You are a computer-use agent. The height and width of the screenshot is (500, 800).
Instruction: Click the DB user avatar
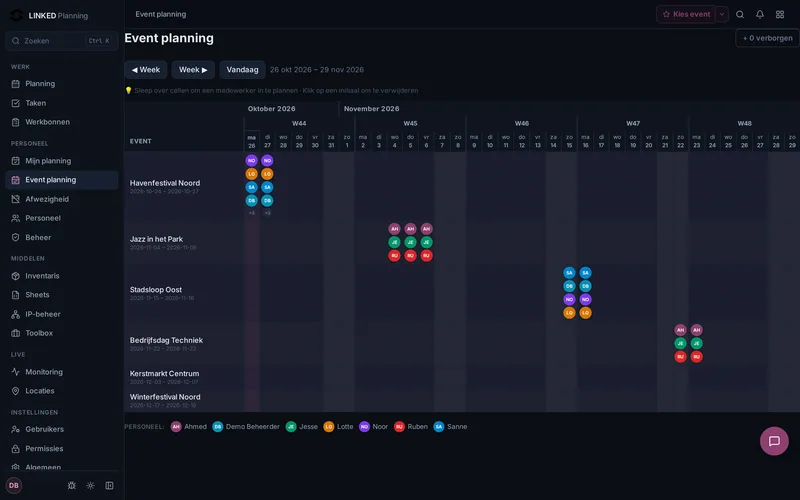pyautogui.click(x=14, y=485)
